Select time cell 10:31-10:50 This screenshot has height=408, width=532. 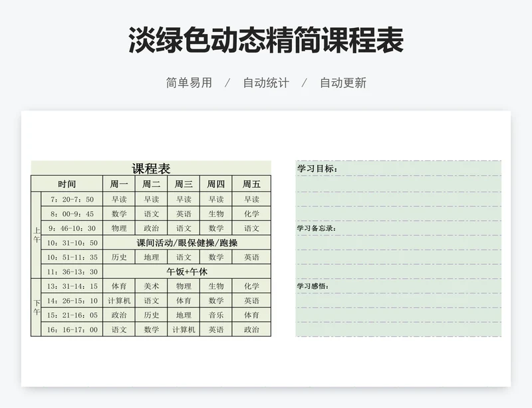72,242
